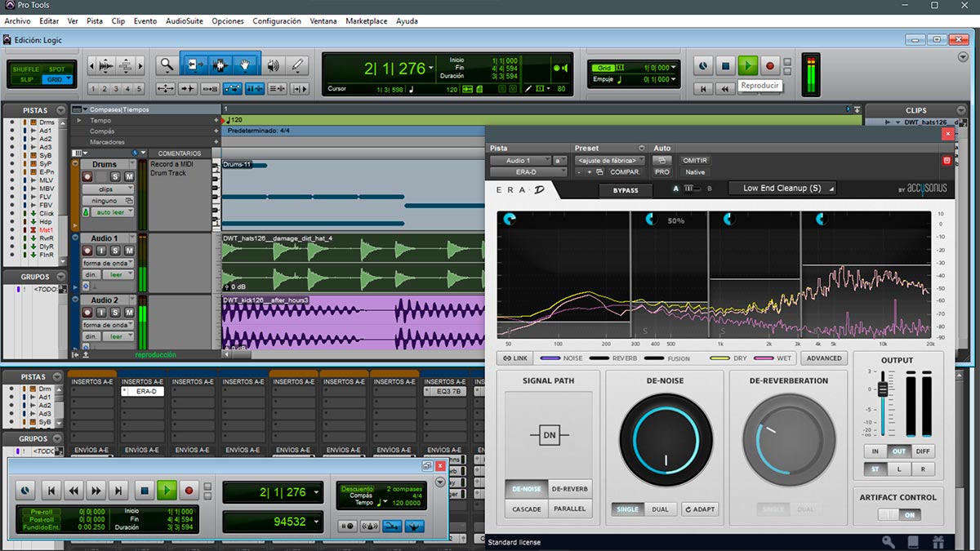Click Play in floating Transport window
Viewport: 980px width, 551px height.
click(x=167, y=491)
